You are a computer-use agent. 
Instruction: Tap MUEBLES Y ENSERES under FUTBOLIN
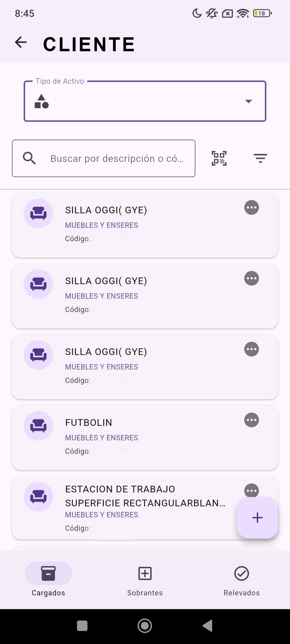(102, 438)
